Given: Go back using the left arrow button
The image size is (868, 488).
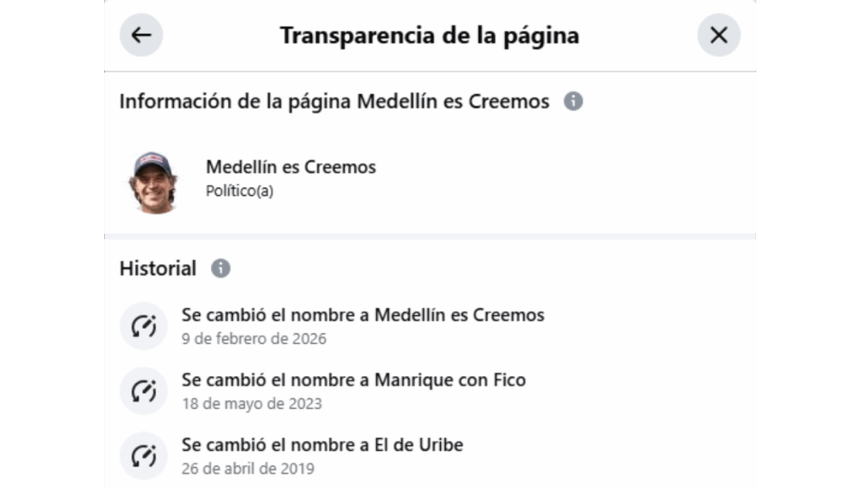Looking at the screenshot, I should pos(141,35).
